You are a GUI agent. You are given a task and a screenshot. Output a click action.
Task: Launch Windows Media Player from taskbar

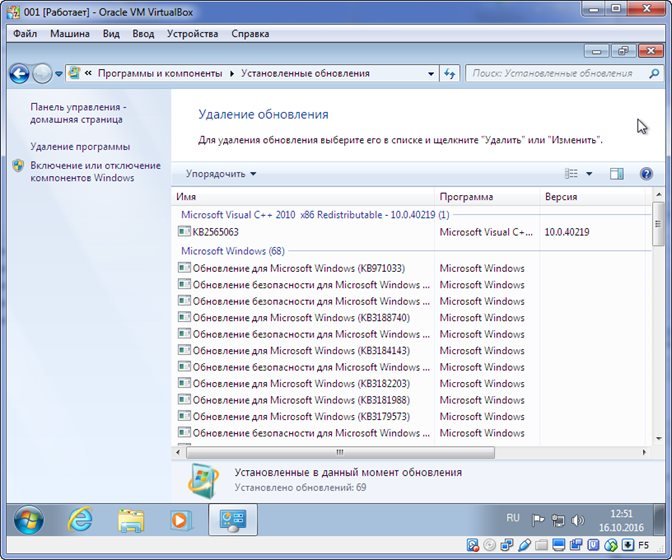tap(180, 520)
